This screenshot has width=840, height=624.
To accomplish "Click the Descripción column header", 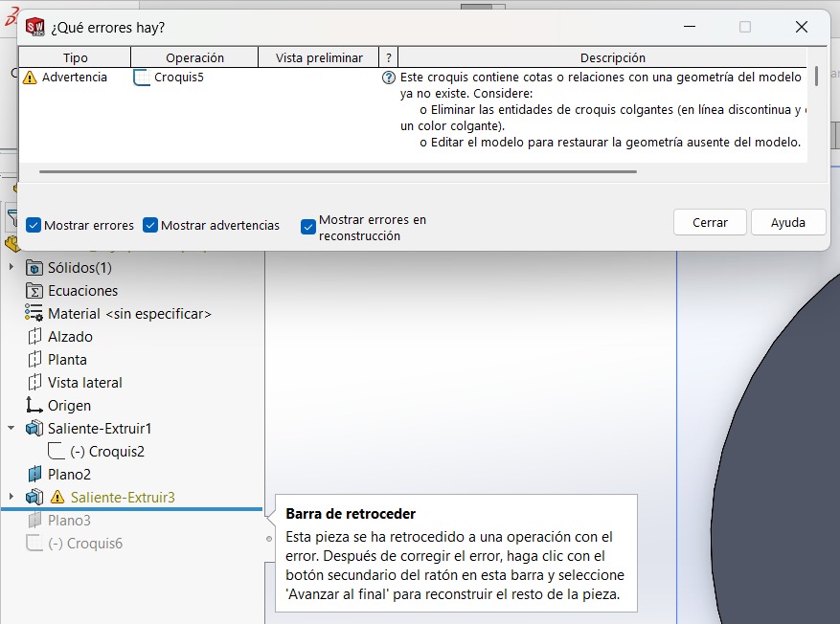I will point(612,57).
